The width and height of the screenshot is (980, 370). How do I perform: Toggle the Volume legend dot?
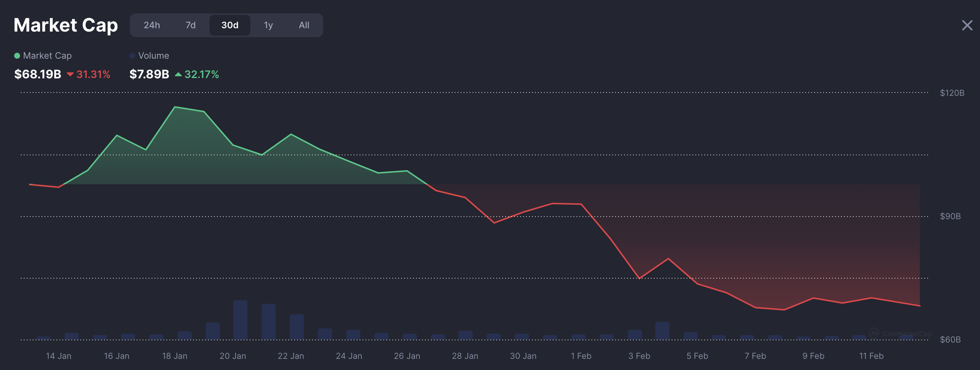132,56
